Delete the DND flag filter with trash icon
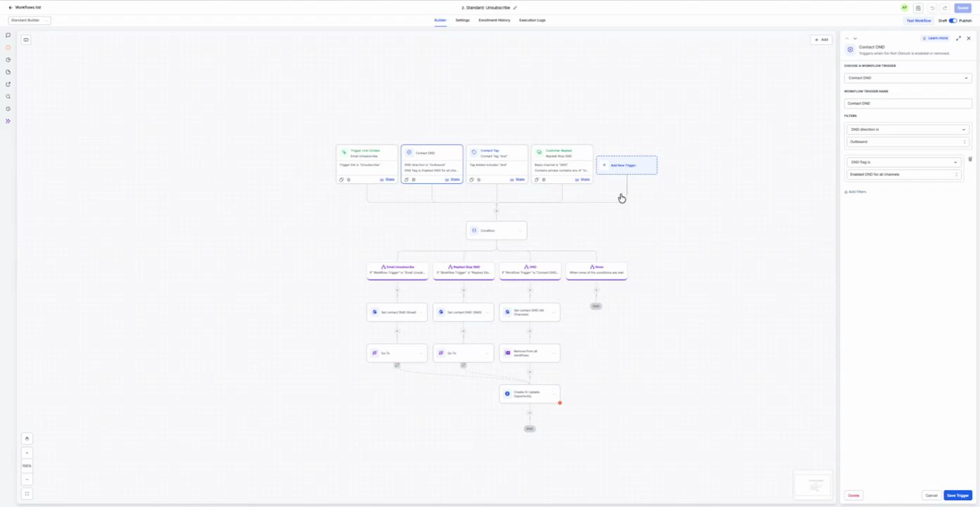 click(970, 159)
